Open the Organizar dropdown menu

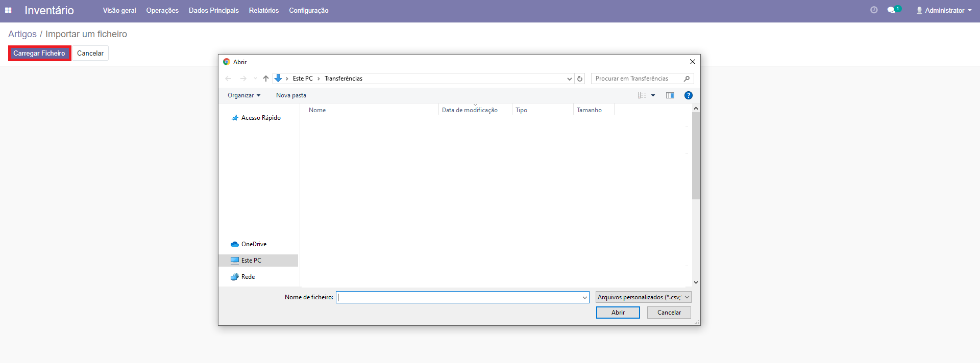click(243, 95)
